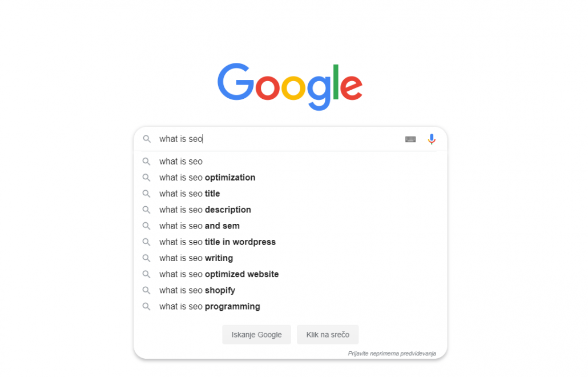Select the suggestion 'what is seo description'
588x377 pixels.
(x=205, y=210)
